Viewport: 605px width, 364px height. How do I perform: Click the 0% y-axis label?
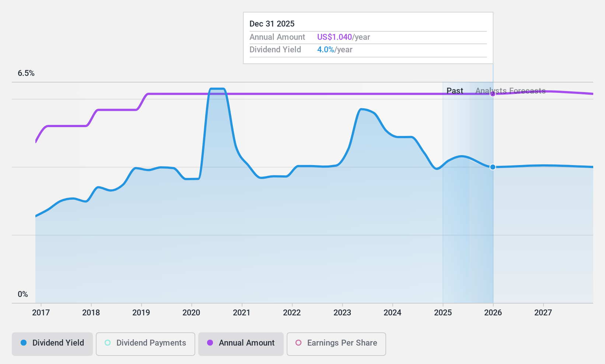coord(23,294)
